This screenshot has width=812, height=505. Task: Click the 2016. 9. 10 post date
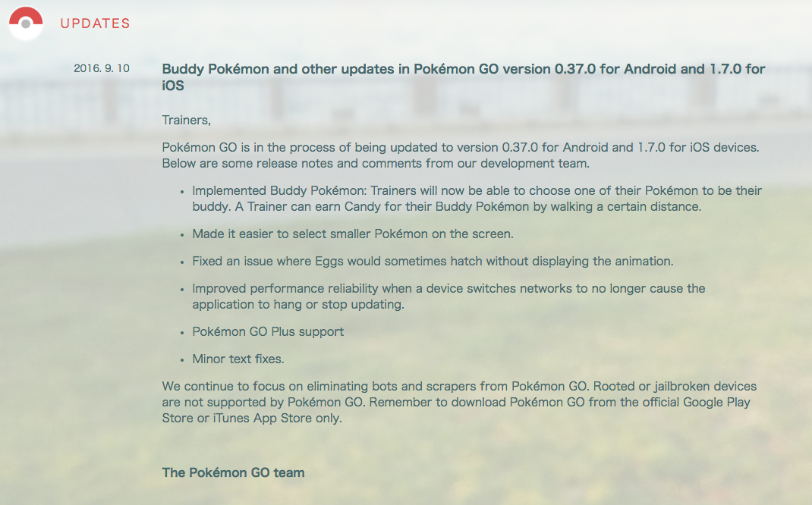pos(102,68)
